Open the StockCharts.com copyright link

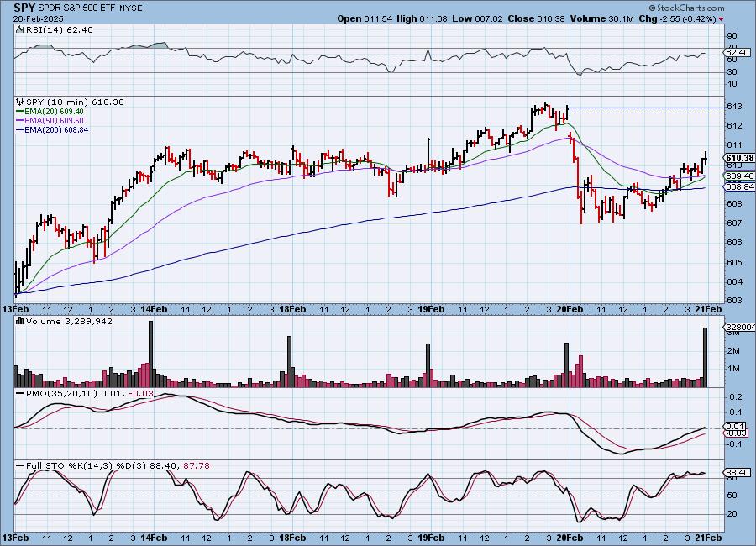(686, 8)
